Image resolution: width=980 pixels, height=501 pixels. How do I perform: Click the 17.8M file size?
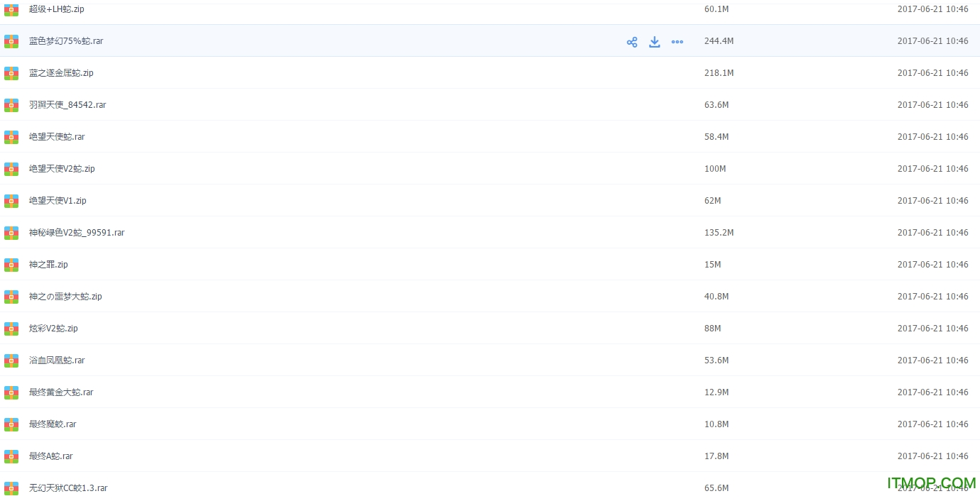717,456
